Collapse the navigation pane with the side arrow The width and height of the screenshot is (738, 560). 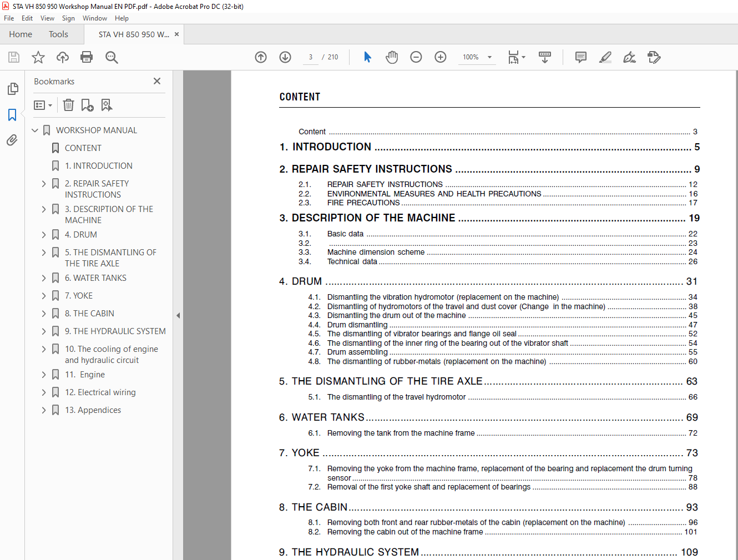click(x=178, y=315)
